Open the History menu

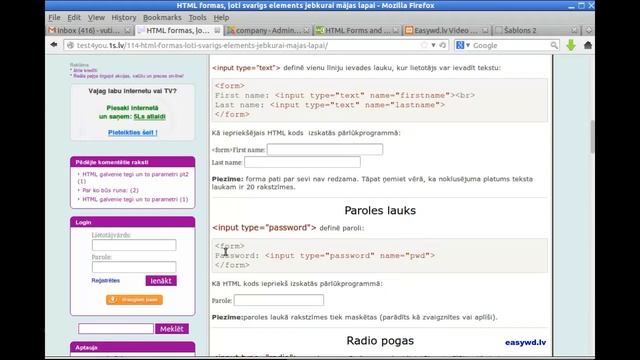click(124, 18)
